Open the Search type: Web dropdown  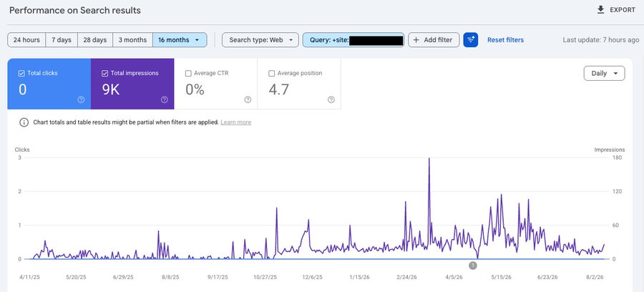(260, 40)
